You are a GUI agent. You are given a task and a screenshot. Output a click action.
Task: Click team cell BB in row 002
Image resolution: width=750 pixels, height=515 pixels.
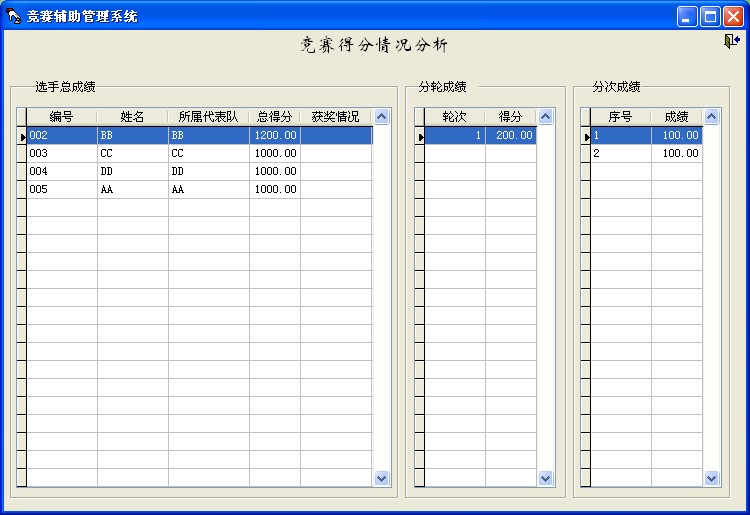click(209, 135)
